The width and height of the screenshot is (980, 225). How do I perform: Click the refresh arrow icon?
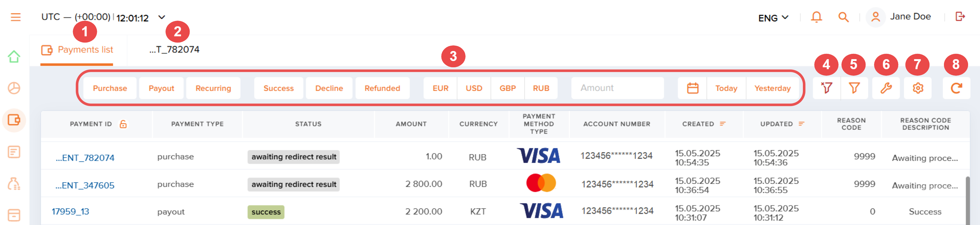tap(956, 88)
